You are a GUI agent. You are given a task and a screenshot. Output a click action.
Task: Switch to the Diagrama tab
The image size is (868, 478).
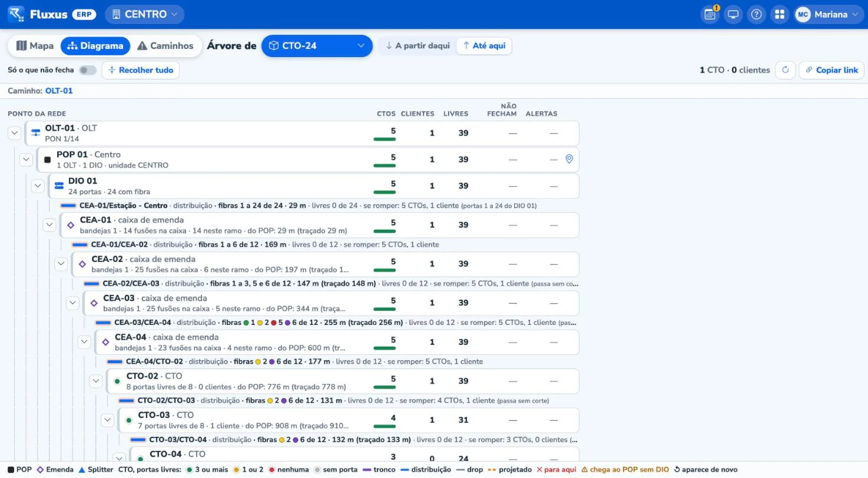95,46
